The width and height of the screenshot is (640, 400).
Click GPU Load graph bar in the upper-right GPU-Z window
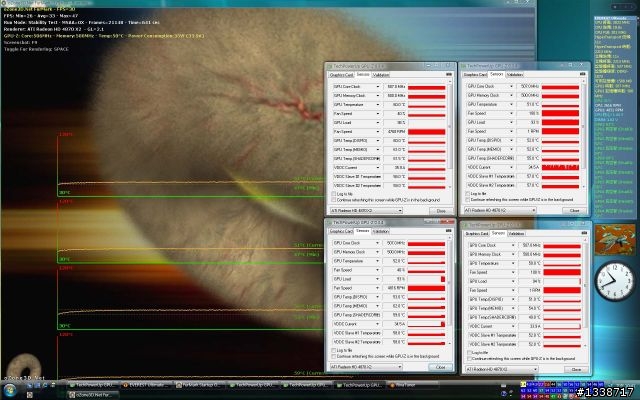point(560,122)
